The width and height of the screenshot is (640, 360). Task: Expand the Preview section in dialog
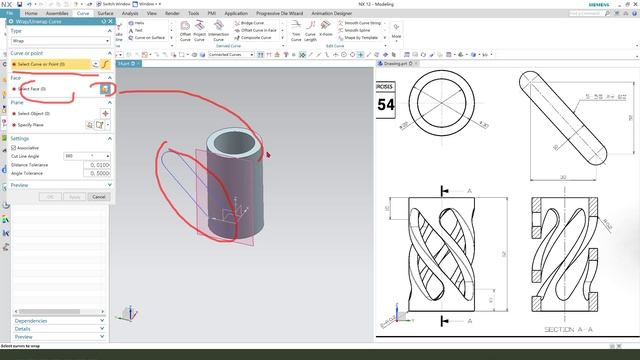109,185
